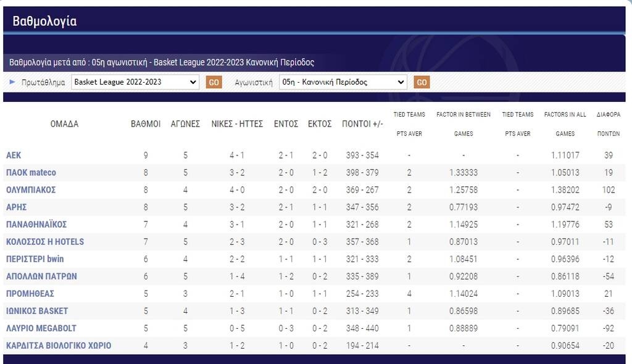Click the blue arrow icon beside Πρωτάθλημα
The height and width of the screenshot is (364, 632).
click(x=12, y=82)
